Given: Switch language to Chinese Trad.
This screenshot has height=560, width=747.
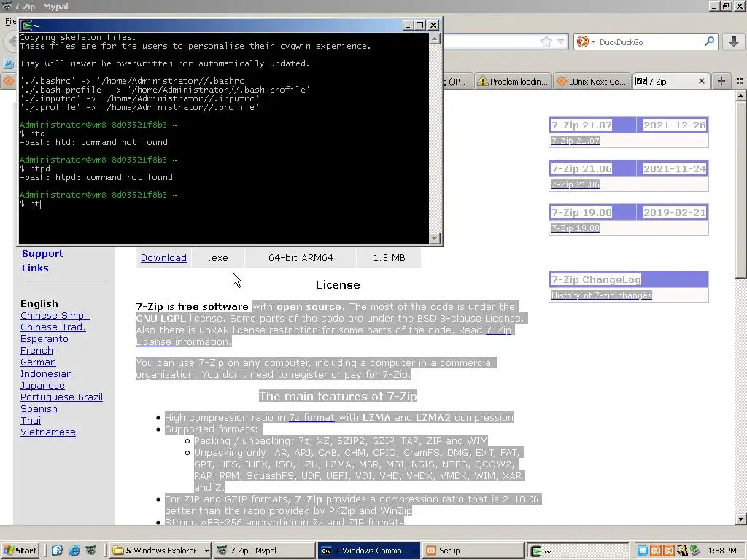Looking at the screenshot, I should coord(53,327).
